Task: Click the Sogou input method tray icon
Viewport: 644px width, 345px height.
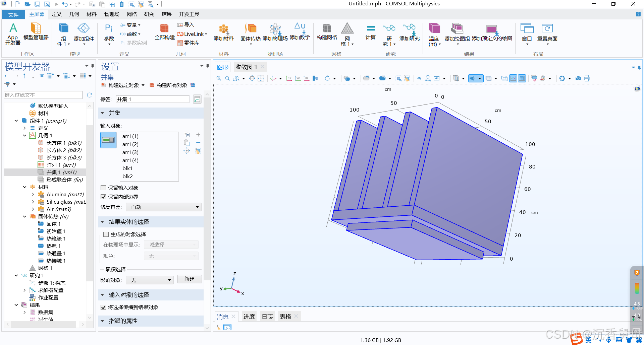Action: tap(577, 339)
